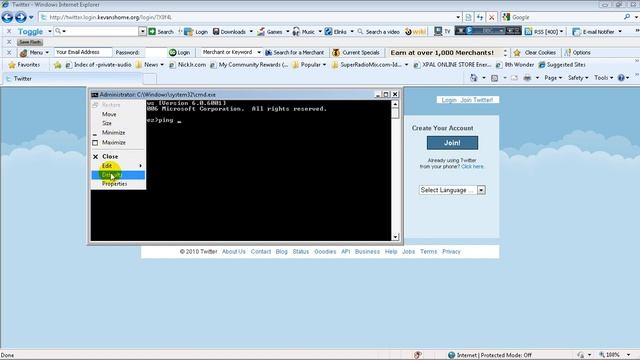The image size is (640, 360).
Task: Open the Music headphones icon
Action: [296, 31]
